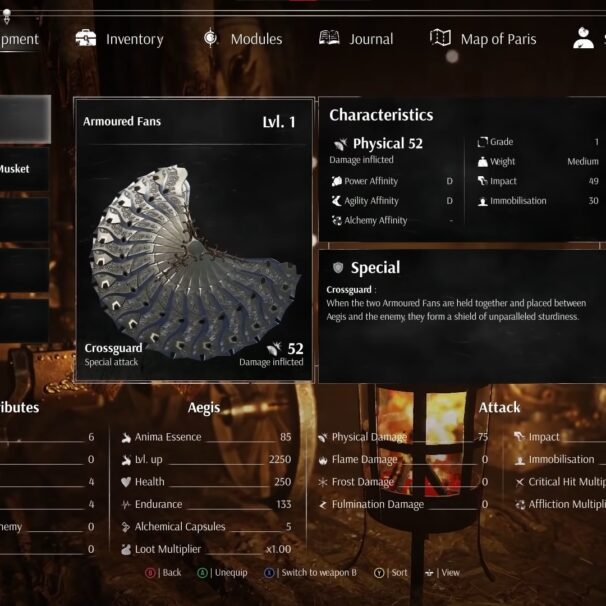
Task: Click the character profile icon
Action: (x=583, y=38)
